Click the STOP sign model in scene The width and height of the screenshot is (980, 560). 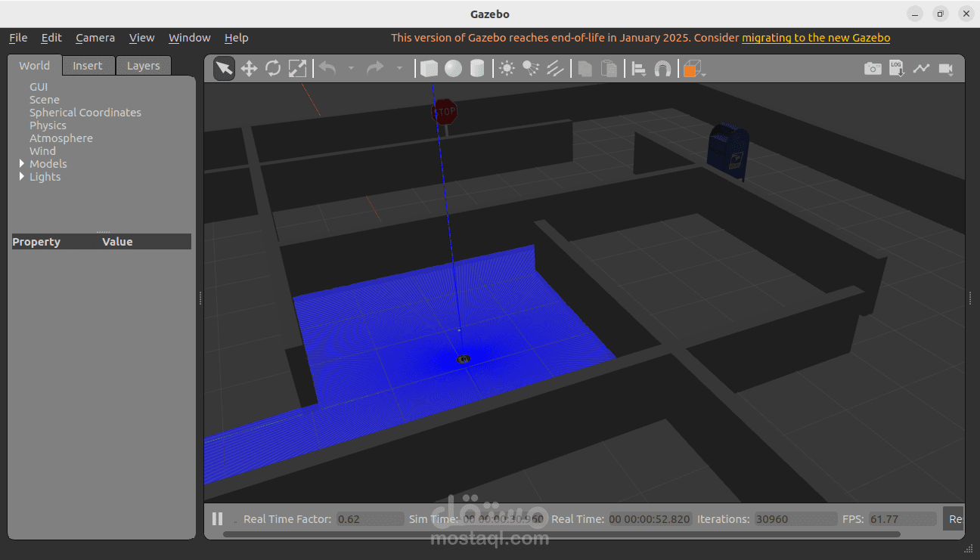click(445, 113)
